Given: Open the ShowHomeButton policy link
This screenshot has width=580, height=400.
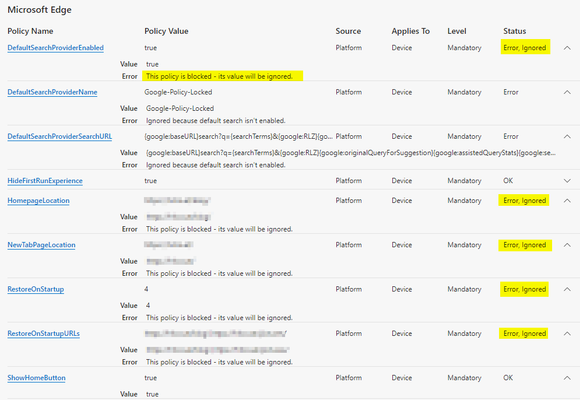Looking at the screenshot, I should coord(36,378).
